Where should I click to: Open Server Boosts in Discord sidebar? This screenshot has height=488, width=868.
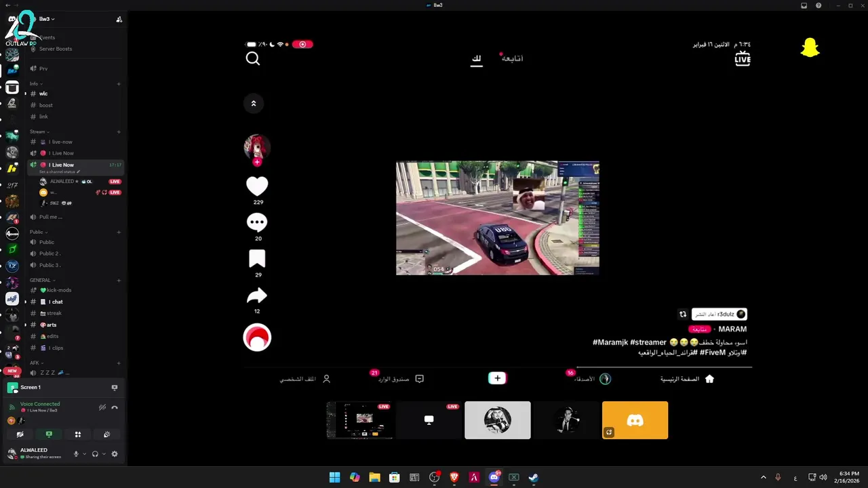point(56,49)
